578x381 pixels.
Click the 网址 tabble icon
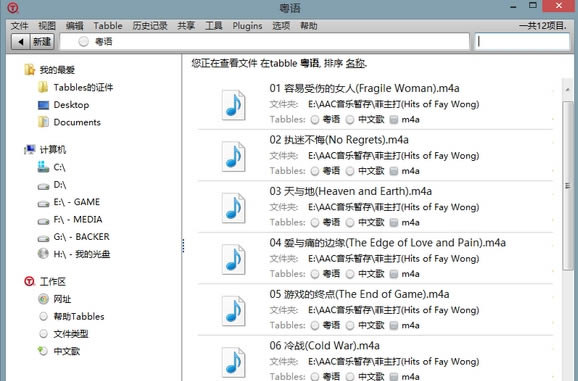point(43,299)
